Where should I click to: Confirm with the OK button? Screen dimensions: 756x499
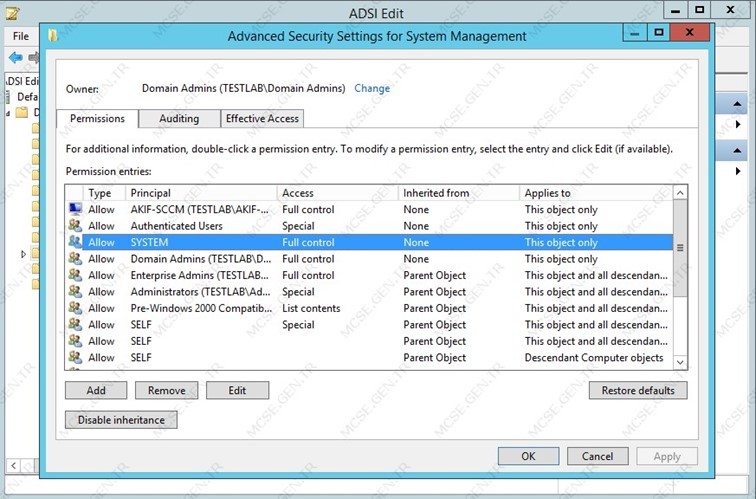(528, 456)
